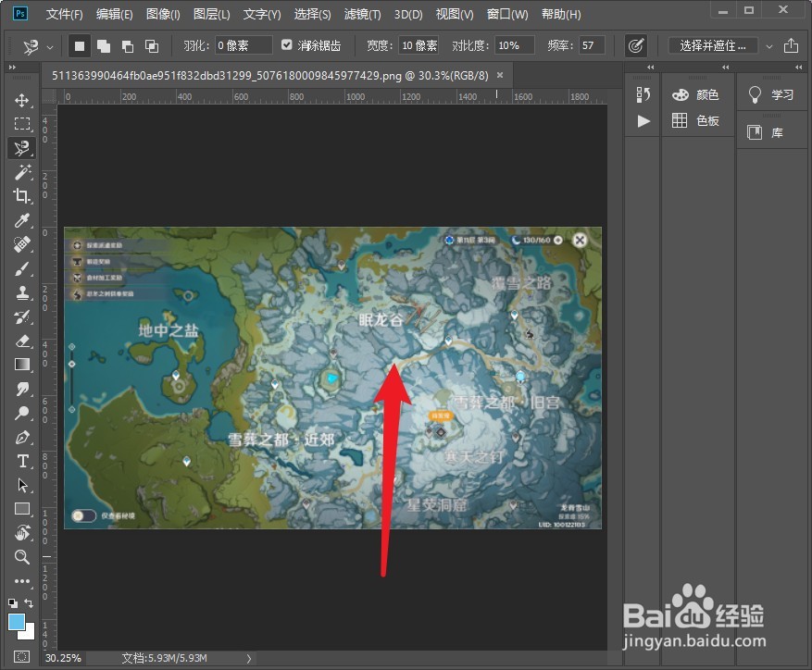This screenshot has width=812, height=670.
Task: Open the 色板 panel
Action: (695, 120)
